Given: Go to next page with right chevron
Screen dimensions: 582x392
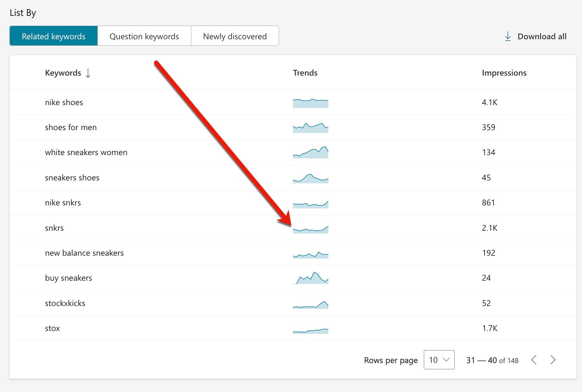Looking at the screenshot, I should click(553, 360).
